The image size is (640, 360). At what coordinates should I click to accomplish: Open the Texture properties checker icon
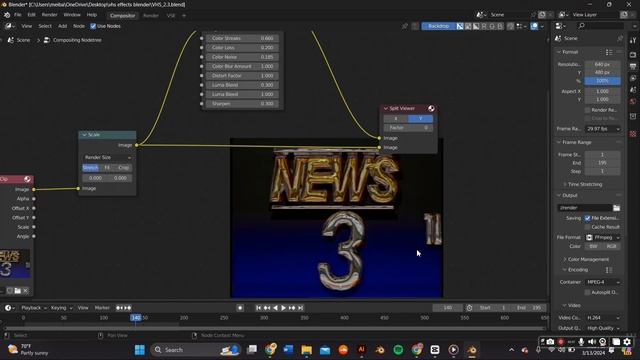pos(633,134)
